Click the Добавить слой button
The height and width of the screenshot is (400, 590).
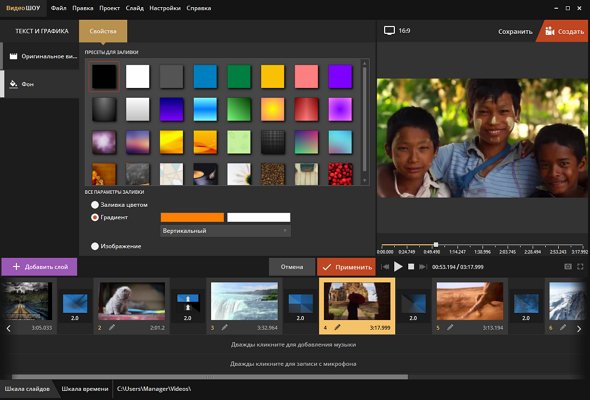(40, 267)
